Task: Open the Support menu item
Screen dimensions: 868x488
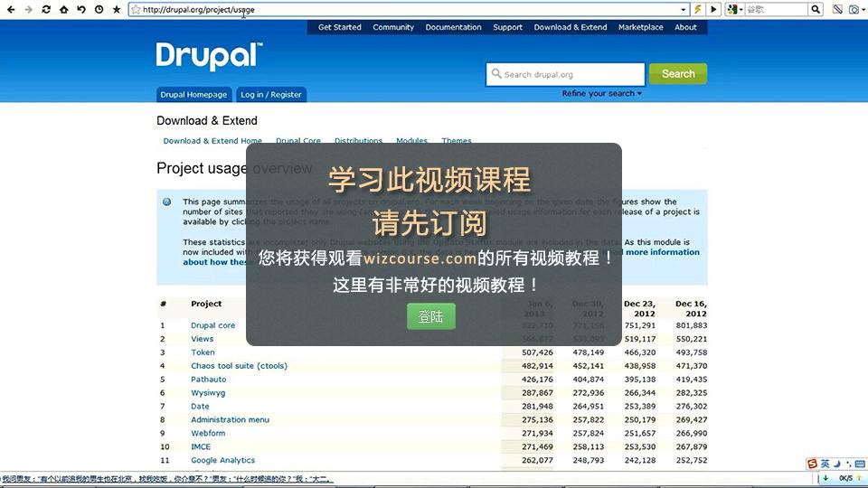Action: (507, 27)
